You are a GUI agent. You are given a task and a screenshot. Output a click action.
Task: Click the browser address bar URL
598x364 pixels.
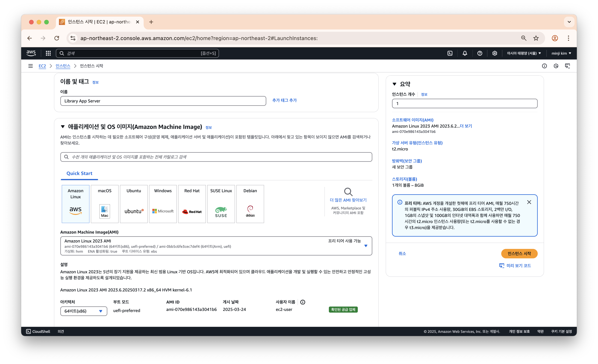tap(199, 38)
